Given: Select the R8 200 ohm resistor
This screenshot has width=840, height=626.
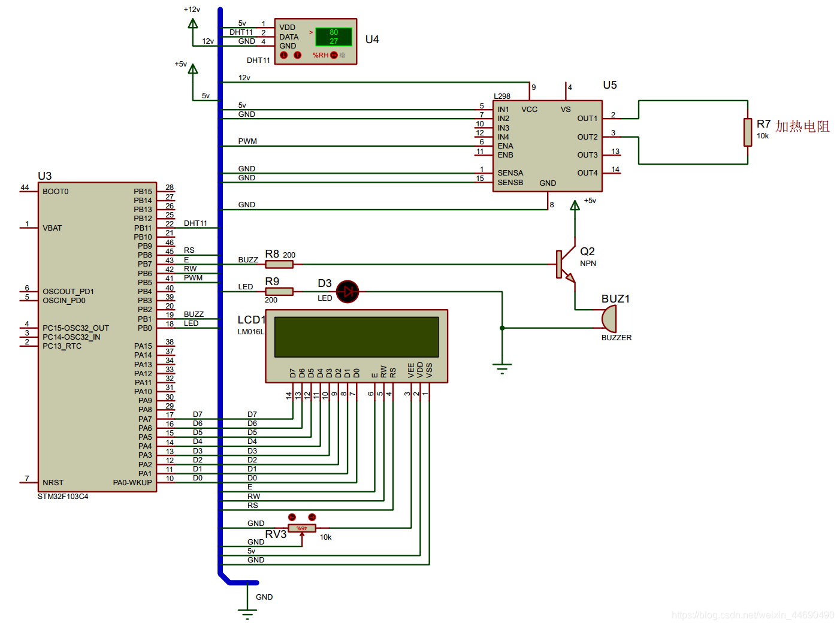Looking at the screenshot, I should tap(279, 264).
